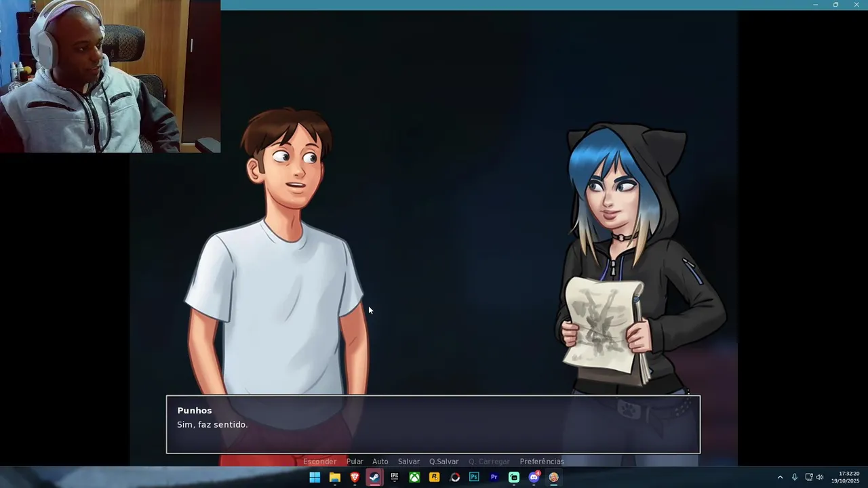
Task: Open the circular recorder app in taskbar
Action: point(454,477)
